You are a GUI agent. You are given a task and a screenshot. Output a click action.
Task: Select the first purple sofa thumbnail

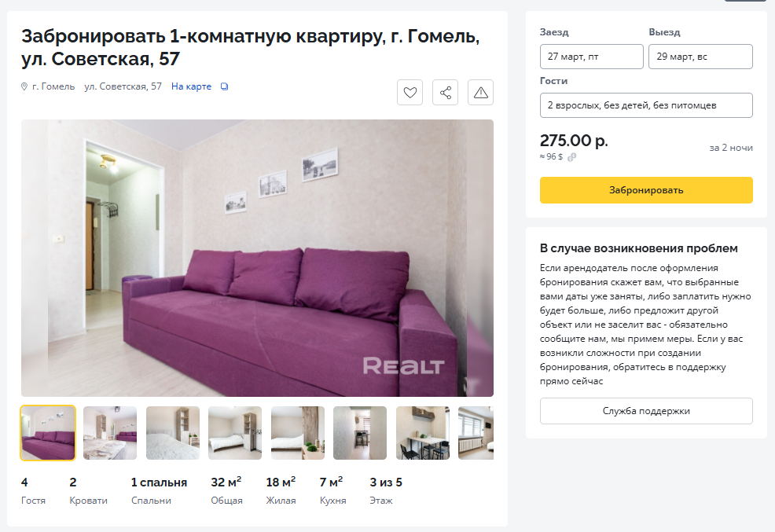[48, 433]
